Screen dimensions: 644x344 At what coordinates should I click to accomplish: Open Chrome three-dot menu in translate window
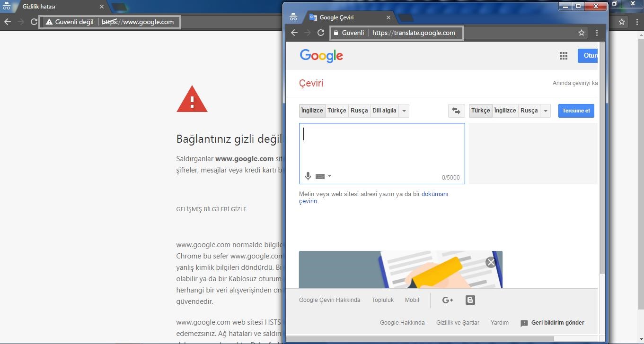coord(597,33)
